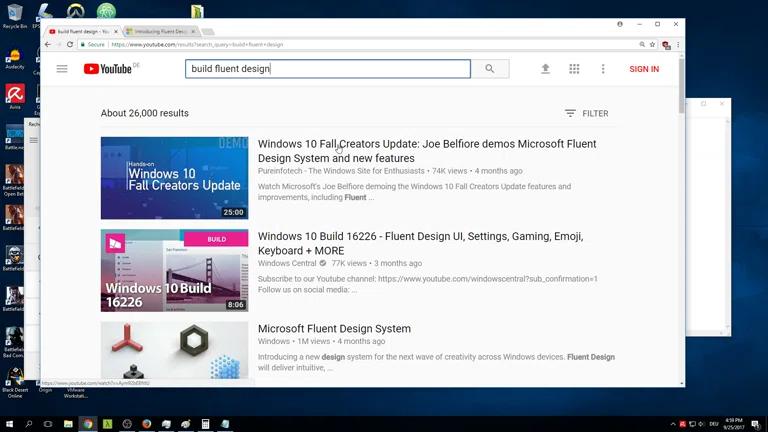Click the Windows Central channel name

tap(287, 263)
